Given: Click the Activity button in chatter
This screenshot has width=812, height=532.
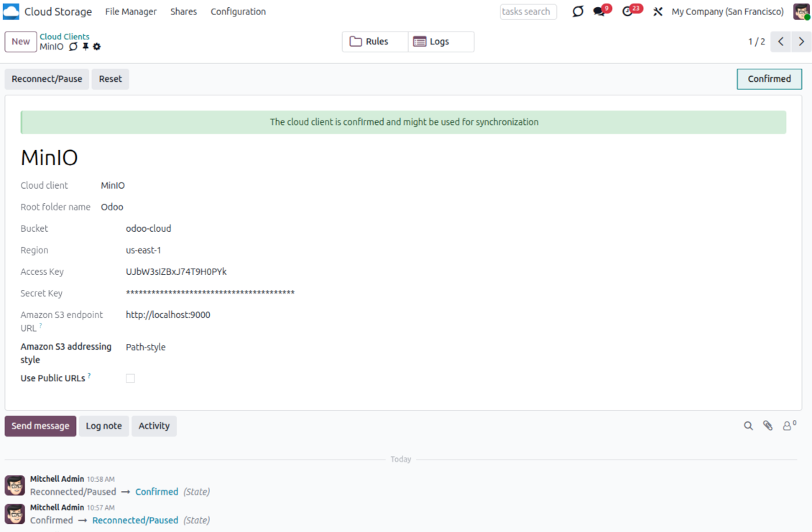Looking at the screenshot, I should [x=154, y=426].
